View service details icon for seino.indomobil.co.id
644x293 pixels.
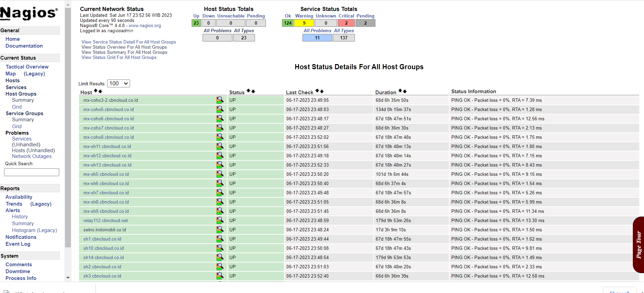[x=220, y=230]
